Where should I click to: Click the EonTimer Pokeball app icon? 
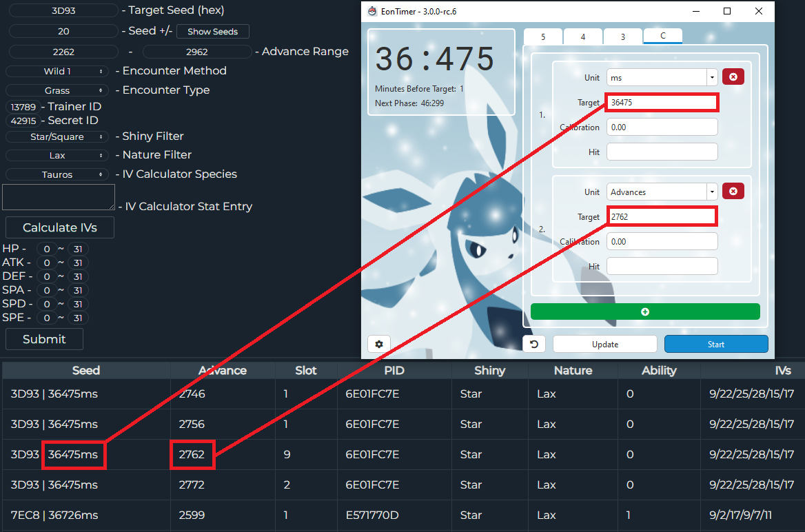[x=372, y=11]
